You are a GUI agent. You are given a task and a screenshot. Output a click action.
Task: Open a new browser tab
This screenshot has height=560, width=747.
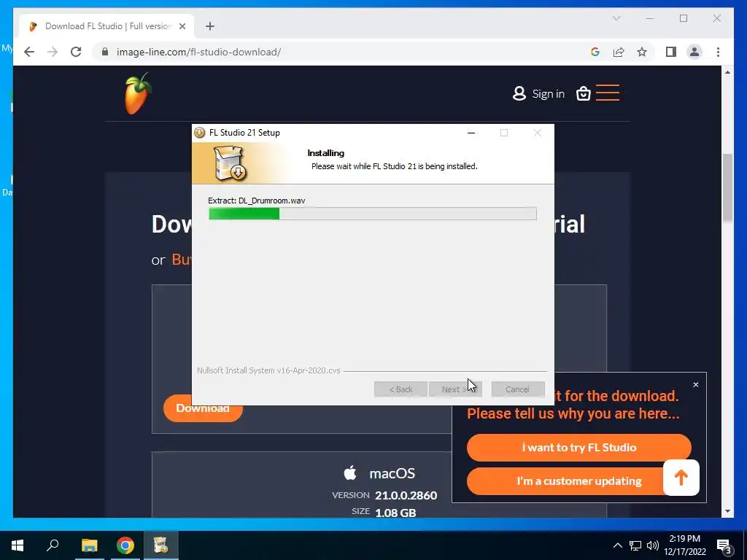point(210,26)
